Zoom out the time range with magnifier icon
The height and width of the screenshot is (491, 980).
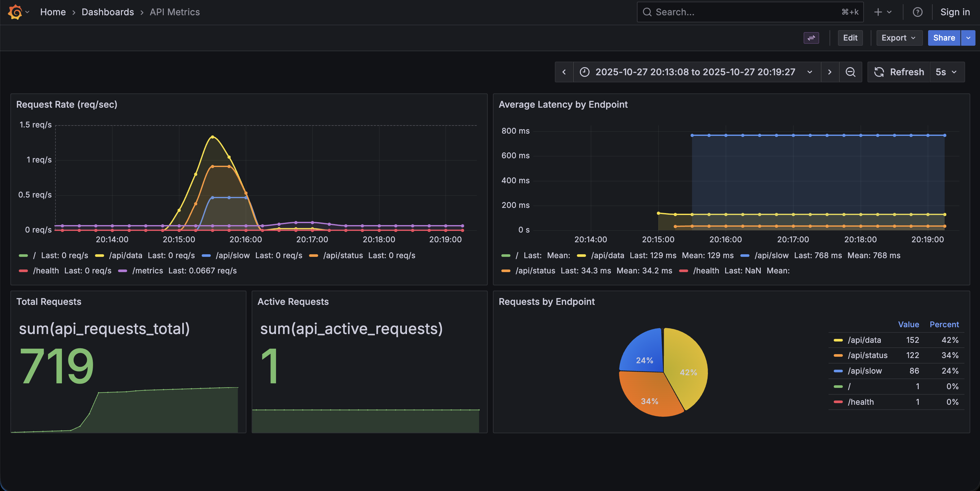851,72
